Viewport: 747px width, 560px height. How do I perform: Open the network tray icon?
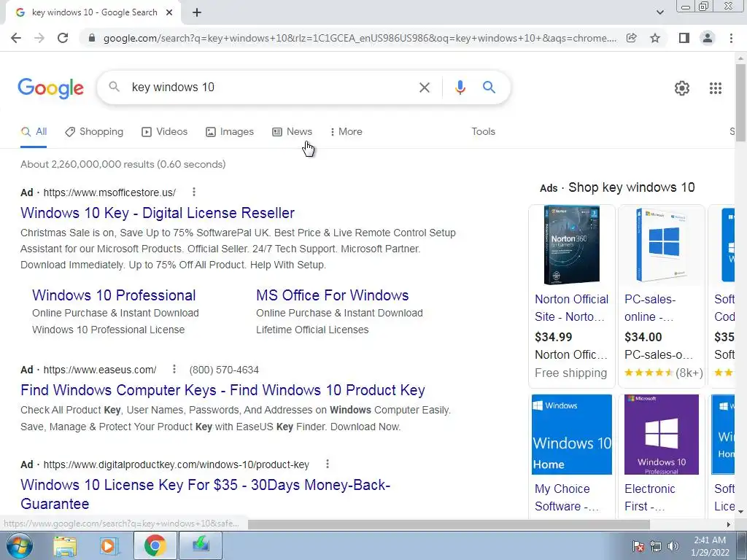pyautogui.click(x=656, y=546)
